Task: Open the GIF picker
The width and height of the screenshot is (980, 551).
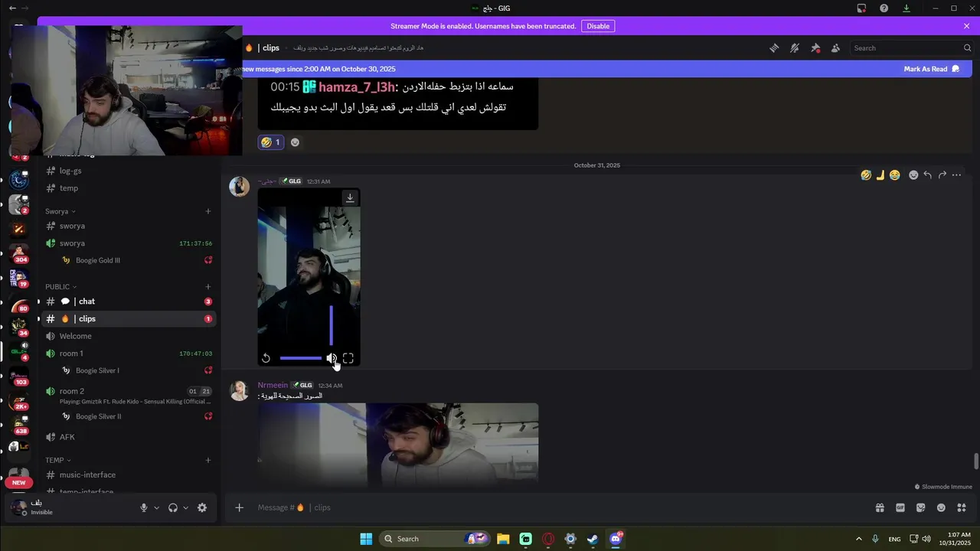Action: (x=900, y=507)
